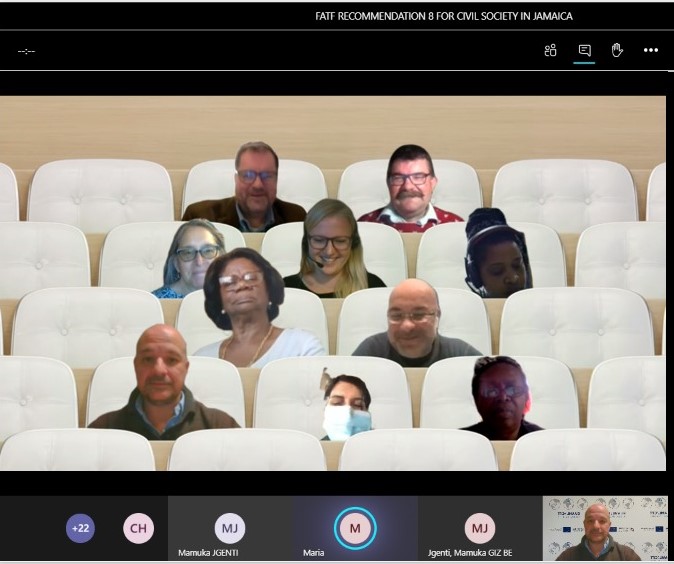Select Maria's highlighted M avatar

pos(355,527)
